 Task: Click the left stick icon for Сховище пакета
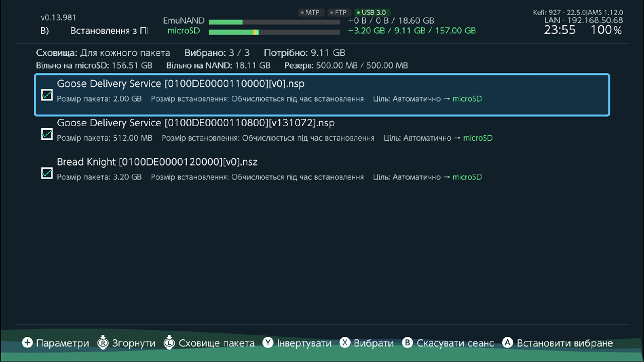pos(169,342)
